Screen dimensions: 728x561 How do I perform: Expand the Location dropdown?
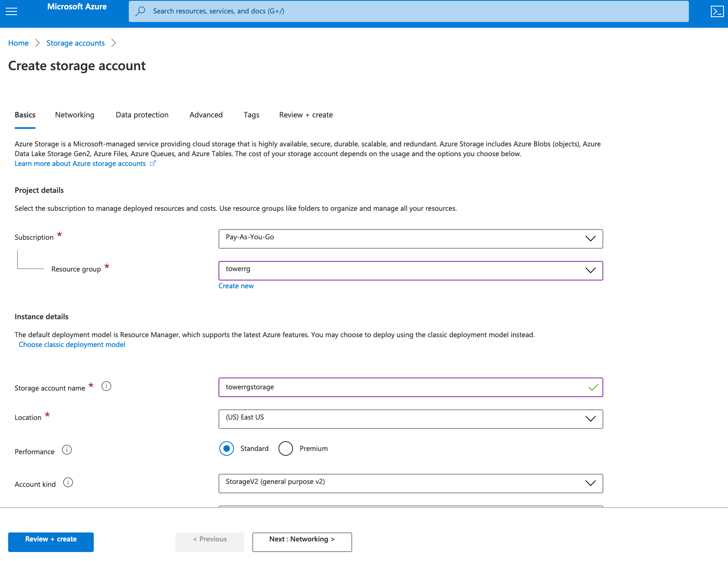click(410, 419)
